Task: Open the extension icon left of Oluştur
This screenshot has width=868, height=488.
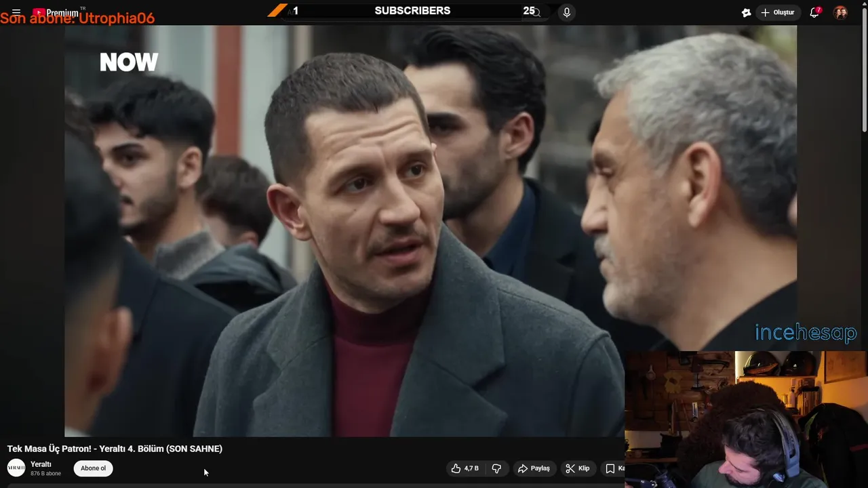Action: 746,12
